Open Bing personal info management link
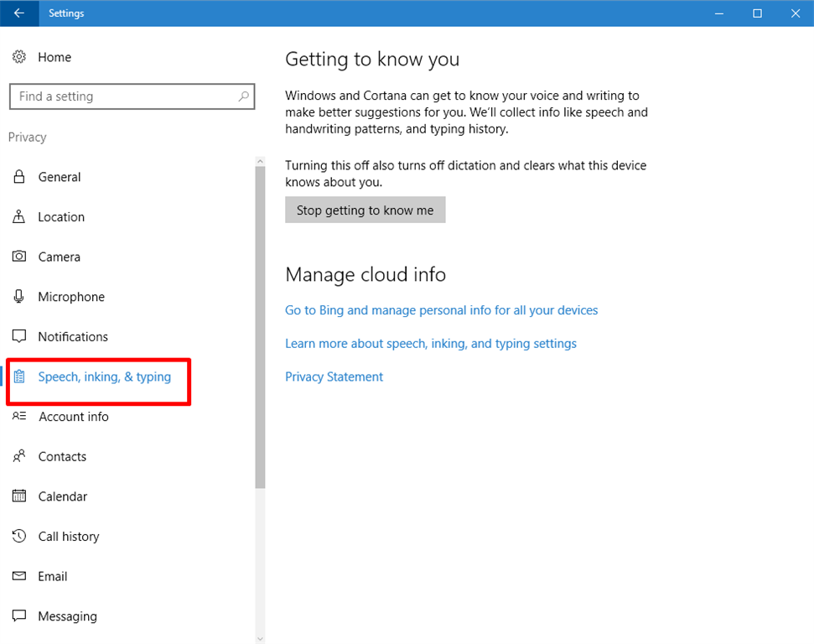814x644 pixels. pos(441,310)
